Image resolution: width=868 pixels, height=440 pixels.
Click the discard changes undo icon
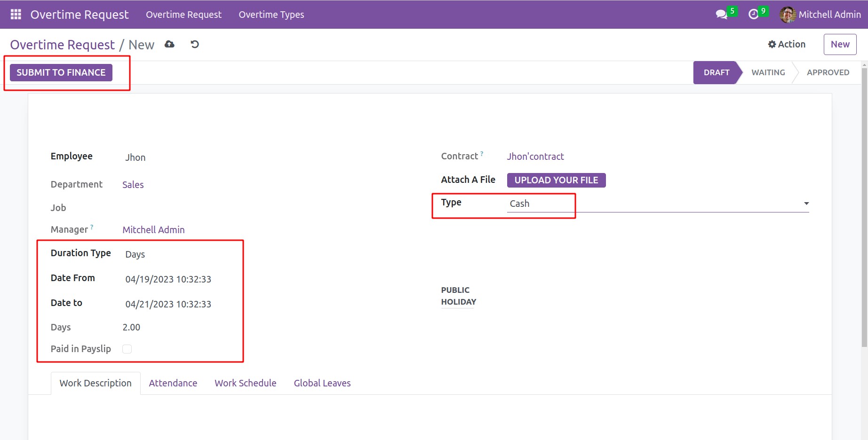pos(195,44)
